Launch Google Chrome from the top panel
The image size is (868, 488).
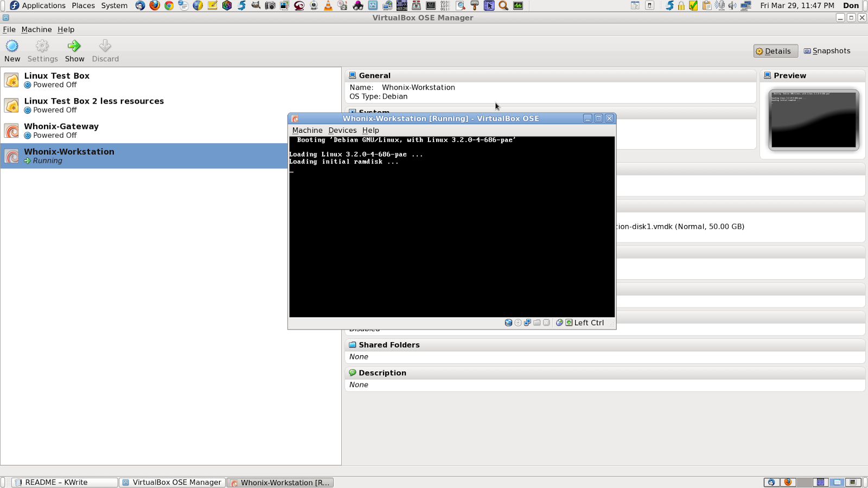pos(169,5)
